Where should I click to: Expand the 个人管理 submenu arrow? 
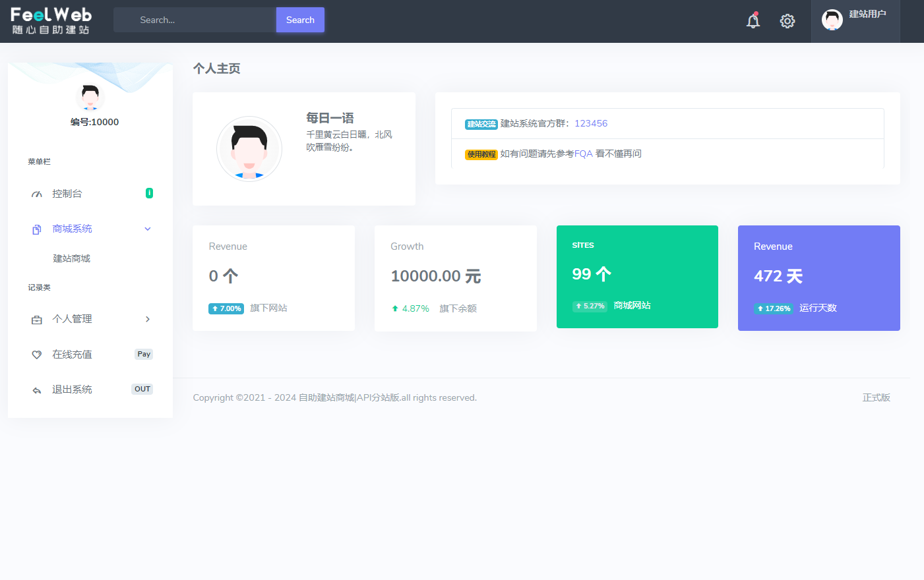pos(148,319)
